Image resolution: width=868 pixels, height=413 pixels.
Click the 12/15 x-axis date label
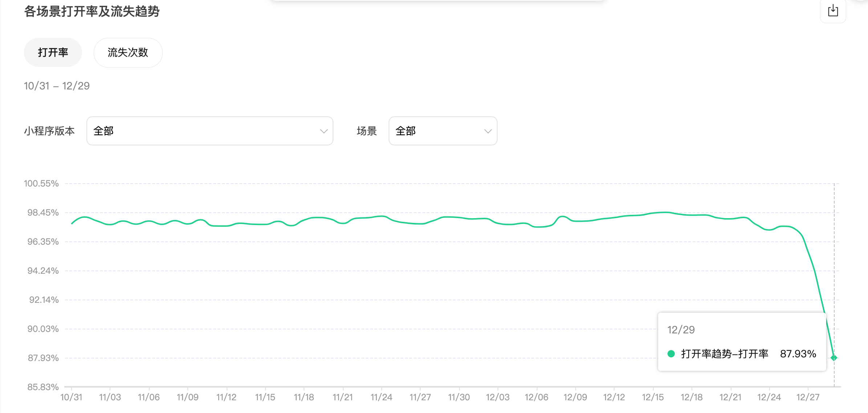(653, 397)
